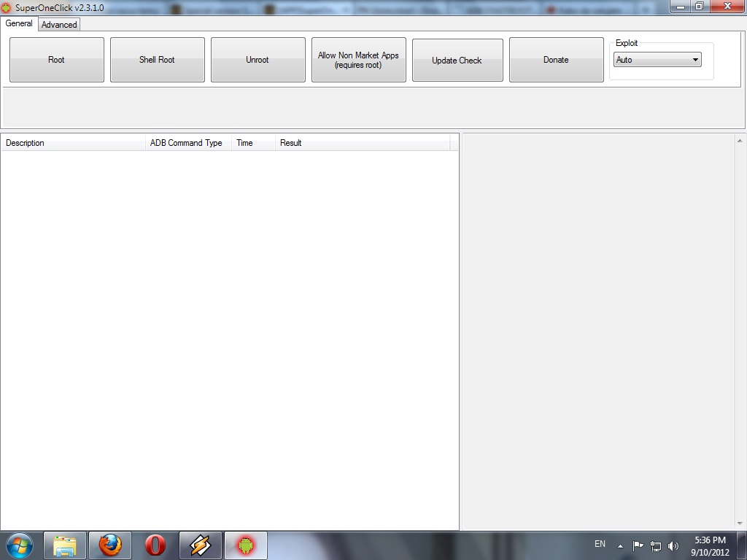This screenshot has width=747, height=560.
Task: Click SuperOneClick title bar Android icon
Action: [6, 7]
